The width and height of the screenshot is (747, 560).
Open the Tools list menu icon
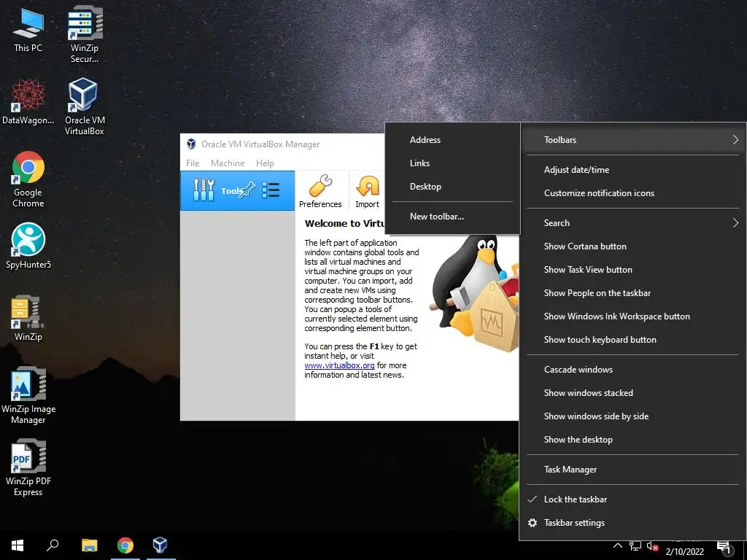tap(271, 190)
